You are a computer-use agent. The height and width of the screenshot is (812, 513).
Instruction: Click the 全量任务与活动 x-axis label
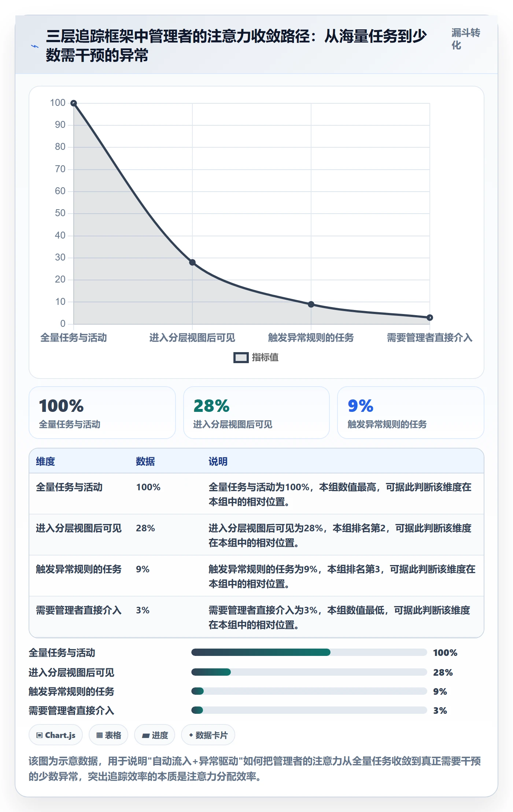coord(74,337)
